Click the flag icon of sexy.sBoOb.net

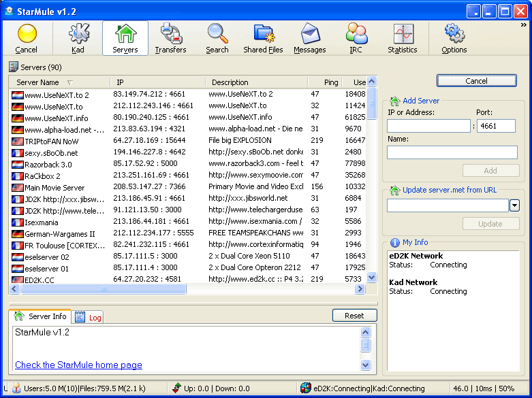coord(17,153)
